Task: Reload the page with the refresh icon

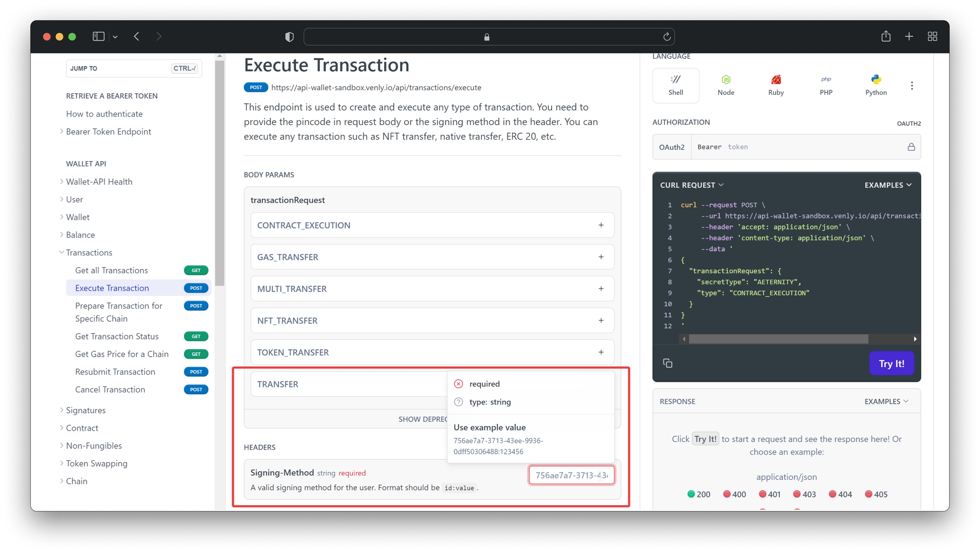Action: coord(667,37)
